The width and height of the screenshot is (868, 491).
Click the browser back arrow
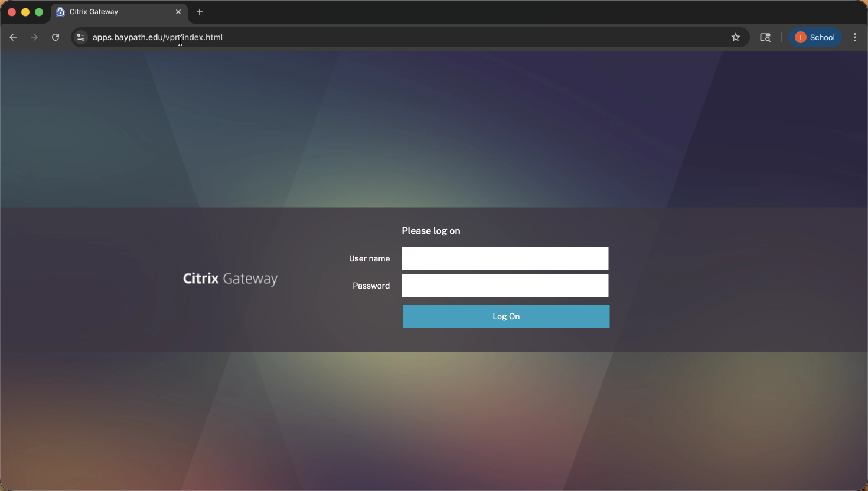click(x=13, y=37)
